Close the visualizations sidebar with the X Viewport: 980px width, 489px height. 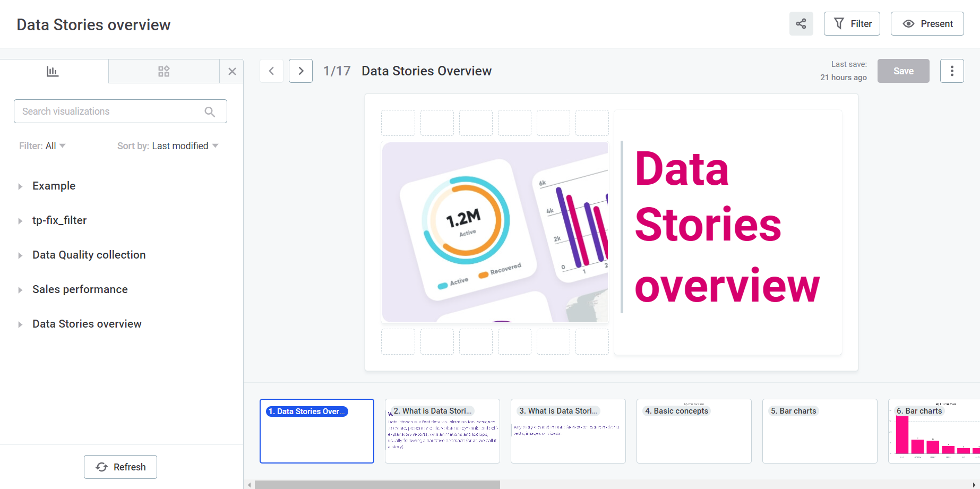click(x=232, y=71)
